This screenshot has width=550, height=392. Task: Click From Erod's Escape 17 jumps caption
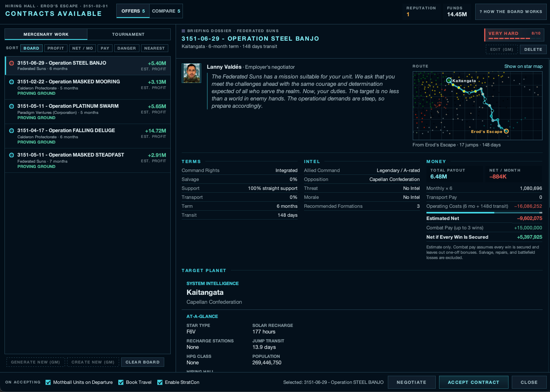click(x=457, y=145)
